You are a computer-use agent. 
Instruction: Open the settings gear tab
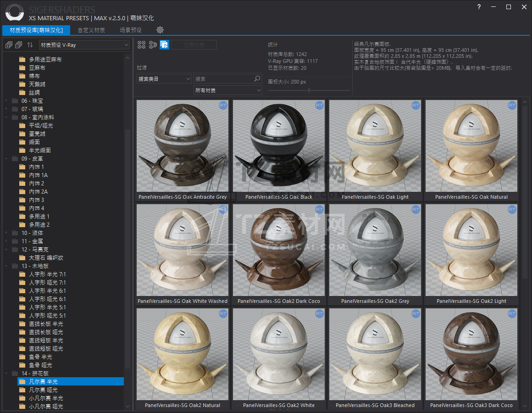tap(160, 30)
